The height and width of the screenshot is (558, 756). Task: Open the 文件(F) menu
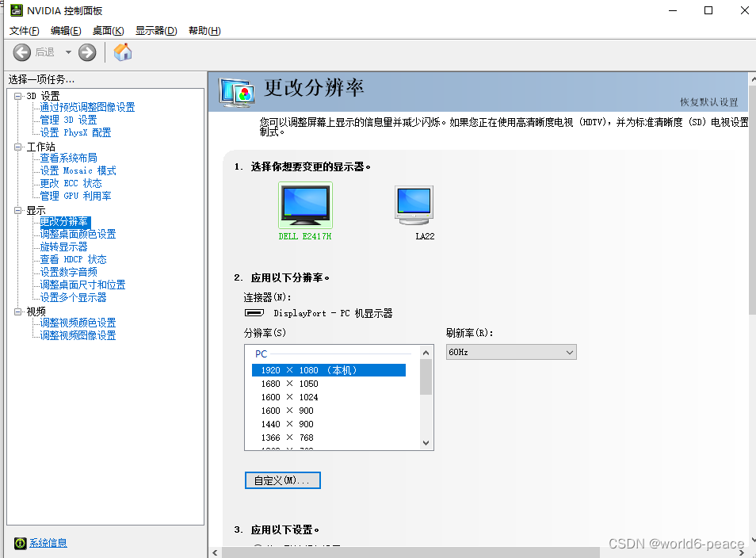click(24, 31)
